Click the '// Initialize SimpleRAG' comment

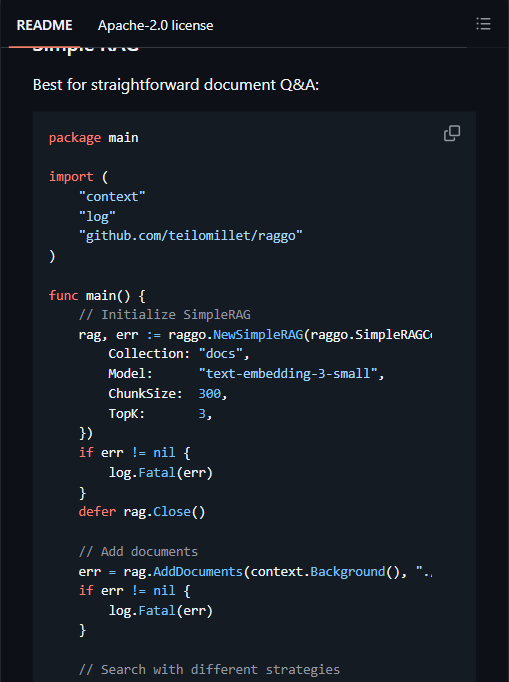[x=164, y=315]
